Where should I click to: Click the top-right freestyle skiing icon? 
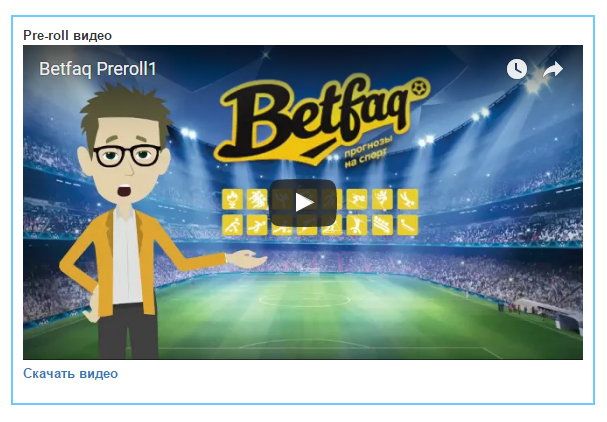pyautogui.click(x=408, y=199)
